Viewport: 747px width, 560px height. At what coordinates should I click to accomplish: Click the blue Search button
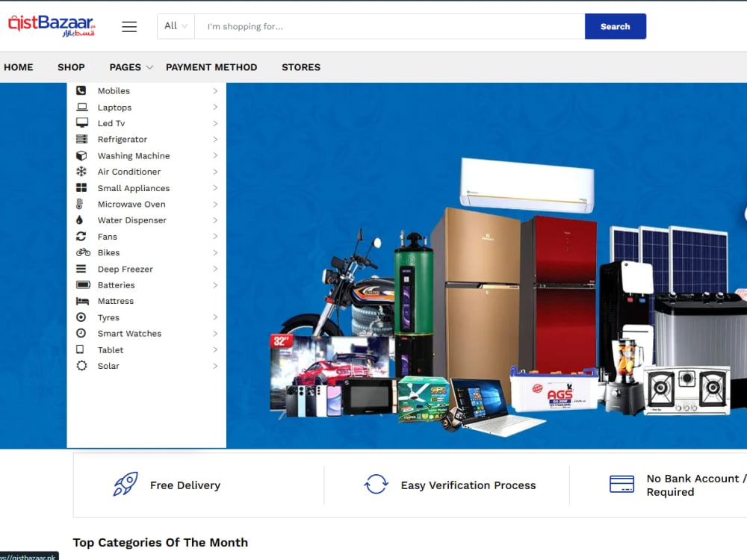pos(616,26)
